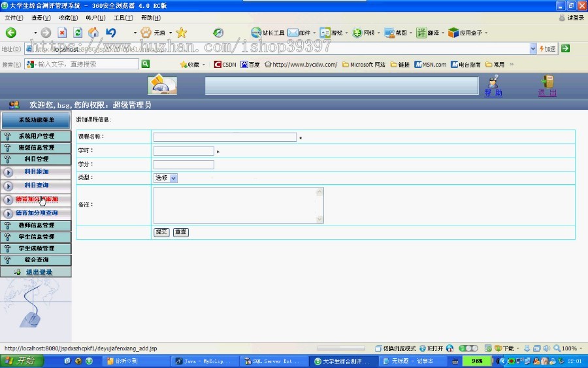Click the green search button in search bar

coord(146,64)
